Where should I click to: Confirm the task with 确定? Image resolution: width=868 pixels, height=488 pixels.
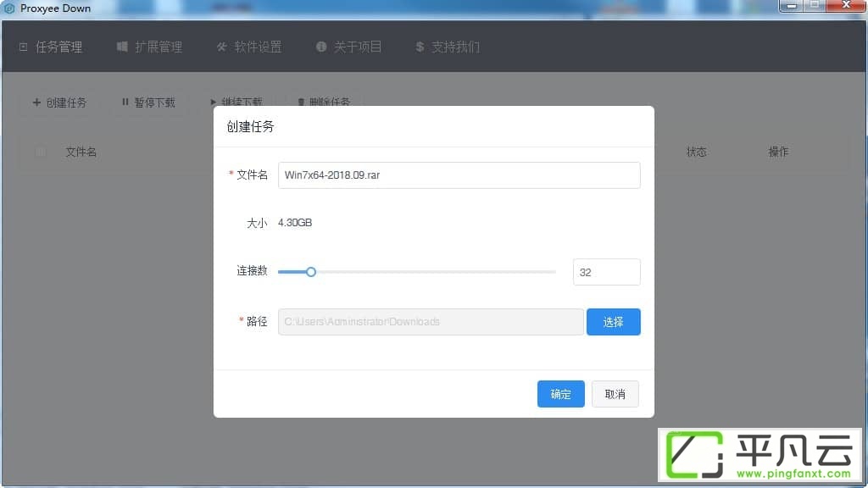tap(561, 394)
